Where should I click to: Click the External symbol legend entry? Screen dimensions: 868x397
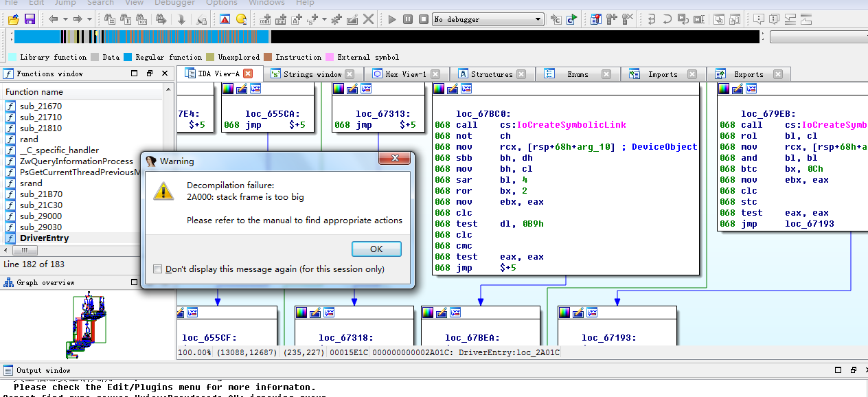tap(362, 57)
